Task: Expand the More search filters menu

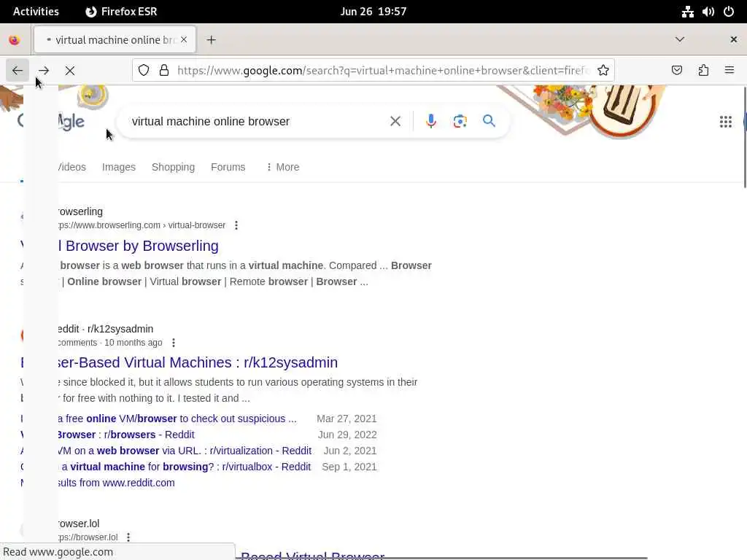Action: [283, 167]
